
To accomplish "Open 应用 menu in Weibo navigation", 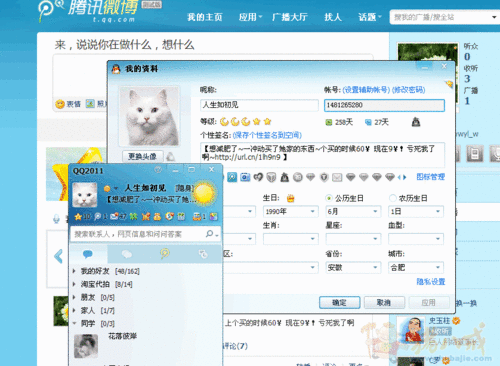I will (250, 17).
